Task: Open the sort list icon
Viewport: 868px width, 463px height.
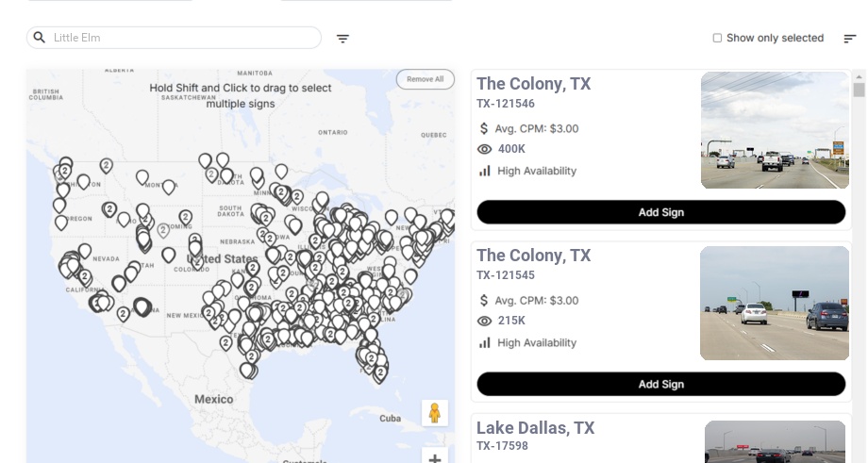Action: point(850,39)
